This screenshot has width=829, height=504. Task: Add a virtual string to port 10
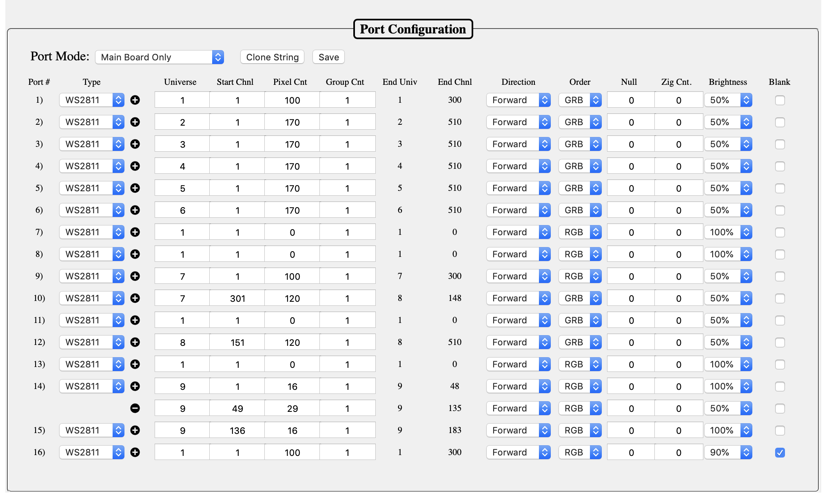point(135,298)
